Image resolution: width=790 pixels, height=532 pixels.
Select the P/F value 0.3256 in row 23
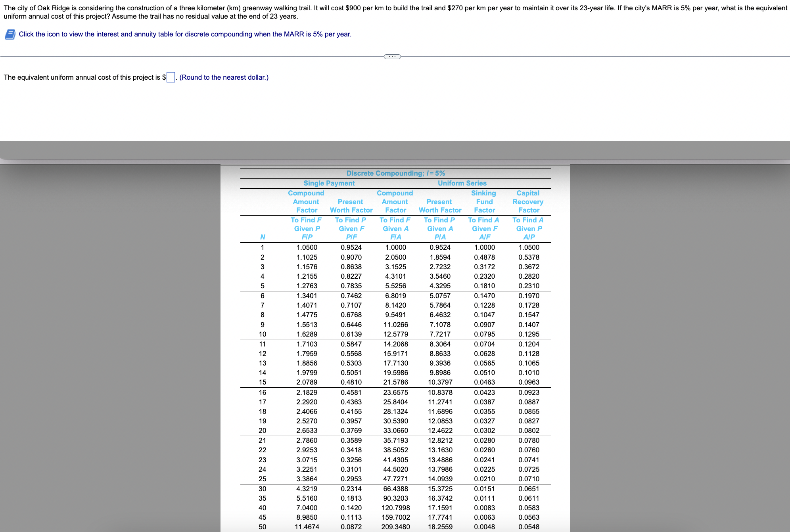click(351, 460)
